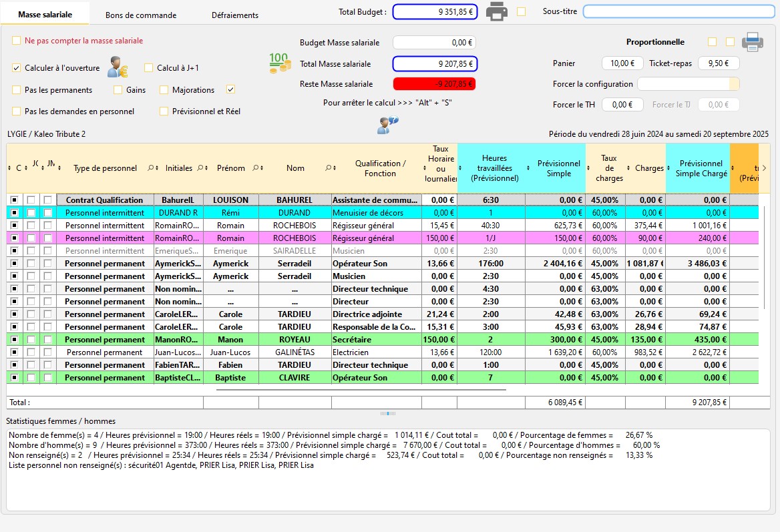This screenshot has height=532, width=780.
Task: Click the blue printer icon beside Proportionnelle
Action: 752,42
